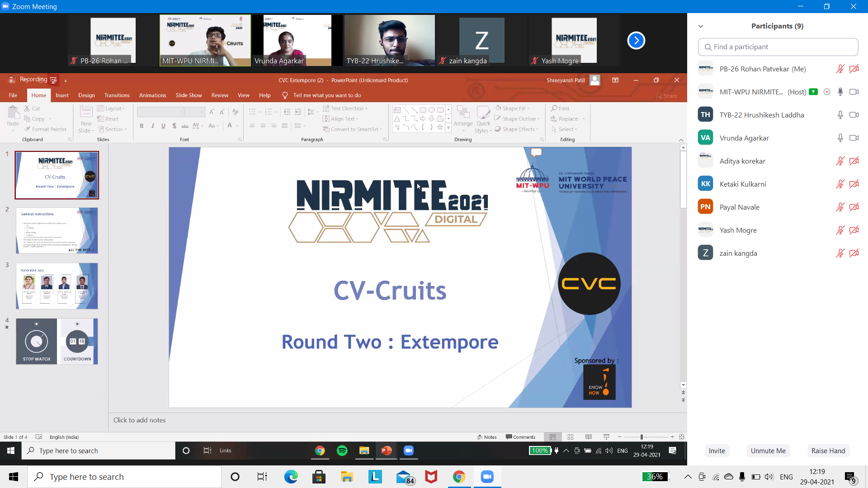
Task: Open Text Direction dropdown
Action: [x=345, y=108]
